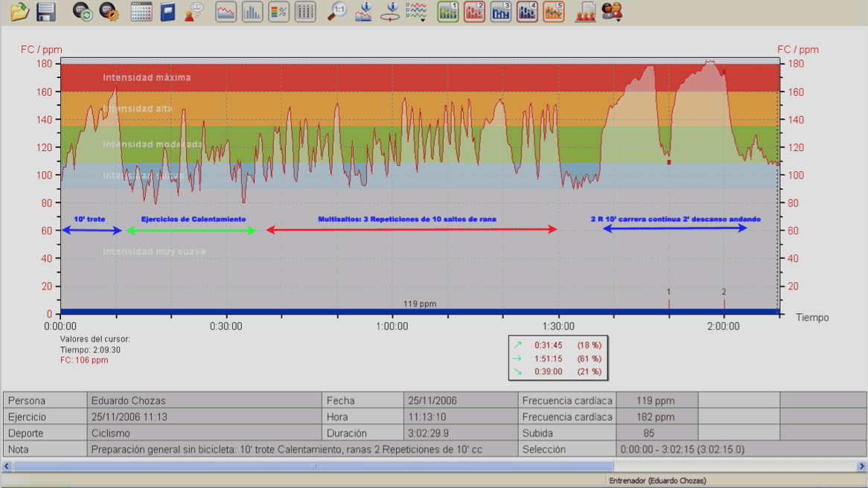Toggle the red graph preset 2 button
Screen dimensions: 868x488
pyautogui.click(x=474, y=11)
